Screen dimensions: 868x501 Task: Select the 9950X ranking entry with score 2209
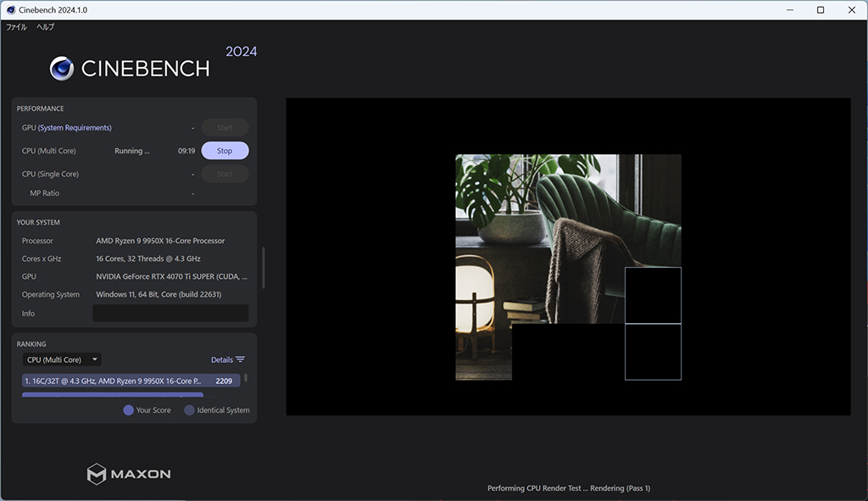tap(131, 381)
